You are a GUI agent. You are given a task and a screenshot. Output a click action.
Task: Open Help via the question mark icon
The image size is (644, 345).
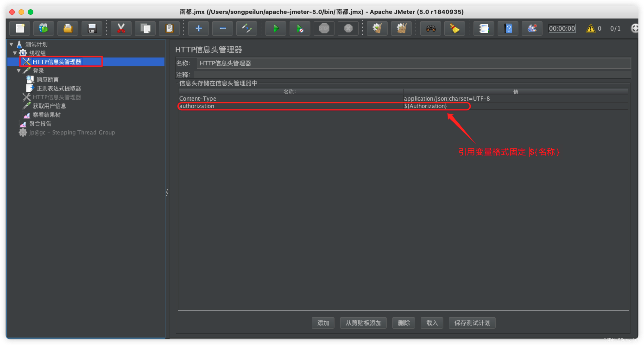[508, 28]
